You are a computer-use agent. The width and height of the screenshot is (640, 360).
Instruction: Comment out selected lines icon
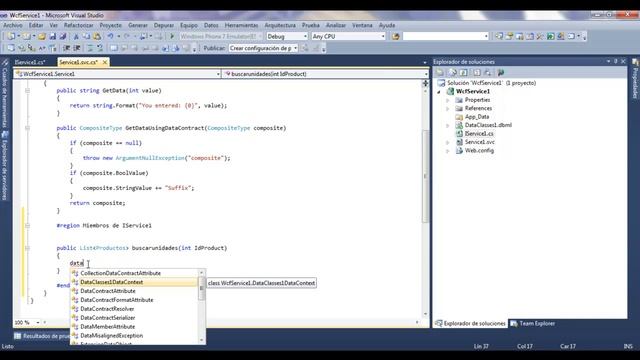pos(90,48)
